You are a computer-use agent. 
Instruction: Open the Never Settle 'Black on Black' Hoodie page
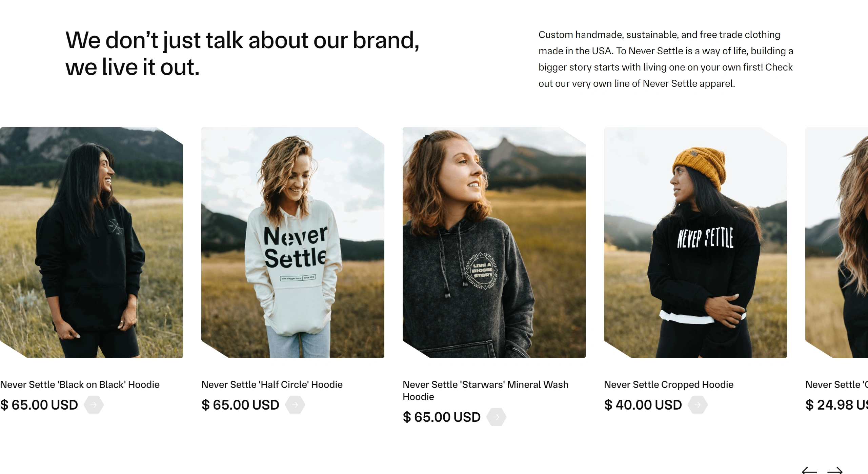click(x=80, y=384)
